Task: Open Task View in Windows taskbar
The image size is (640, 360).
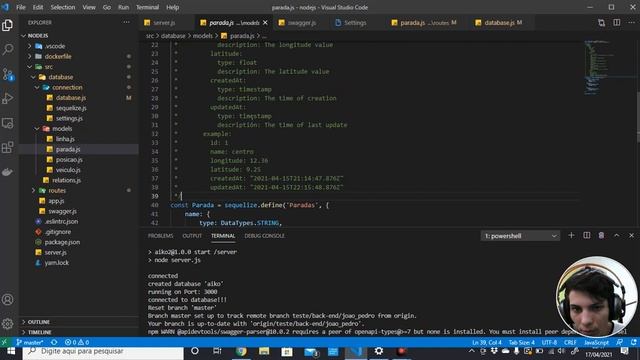Action: tap(217, 351)
